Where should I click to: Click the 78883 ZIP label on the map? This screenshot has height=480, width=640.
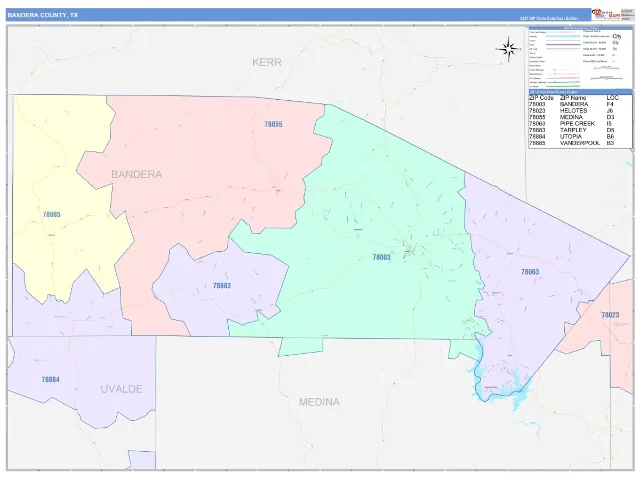(222, 286)
